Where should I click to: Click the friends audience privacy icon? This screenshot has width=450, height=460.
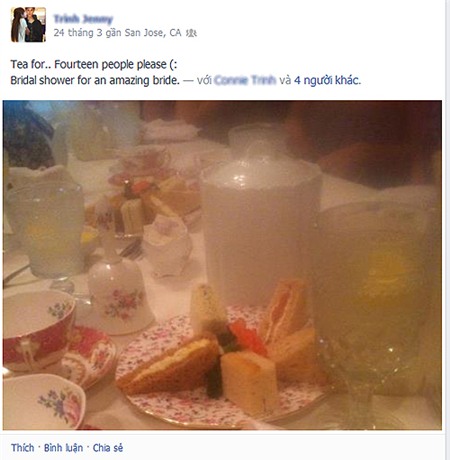pyautogui.click(x=191, y=33)
